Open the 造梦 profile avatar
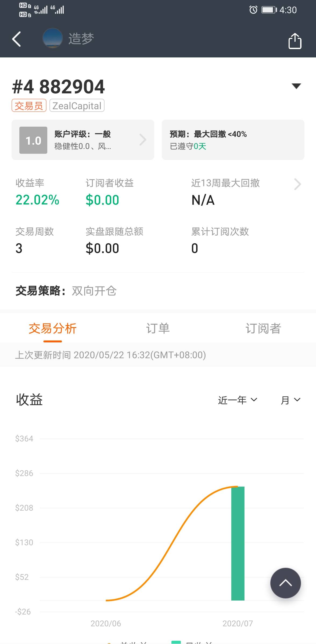The width and height of the screenshot is (316, 644). [x=53, y=38]
